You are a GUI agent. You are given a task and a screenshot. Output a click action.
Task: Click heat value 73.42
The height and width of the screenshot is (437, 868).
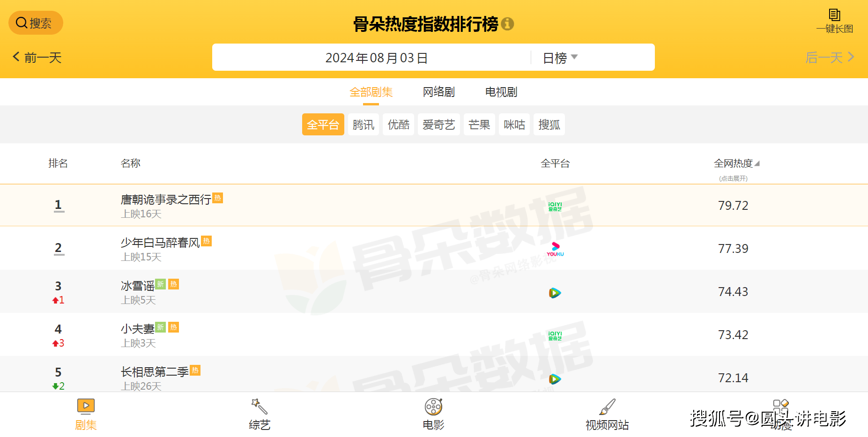[x=733, y=335]
